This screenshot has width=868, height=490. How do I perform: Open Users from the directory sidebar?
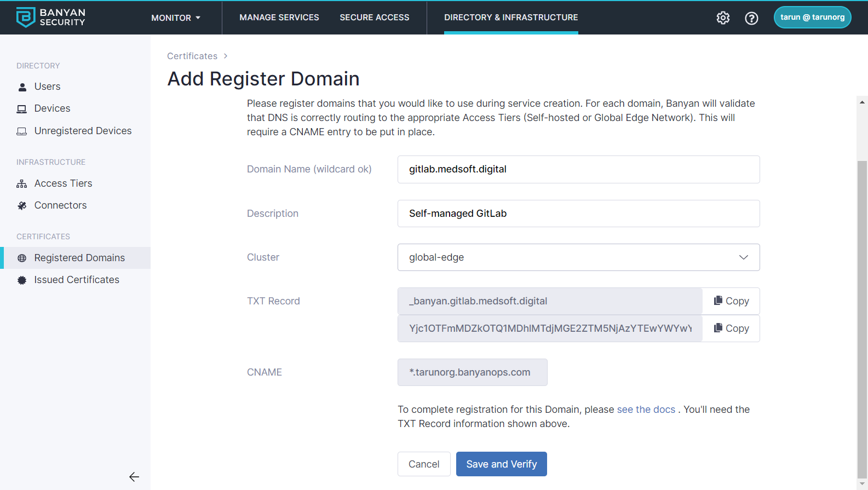pos(47,87)
